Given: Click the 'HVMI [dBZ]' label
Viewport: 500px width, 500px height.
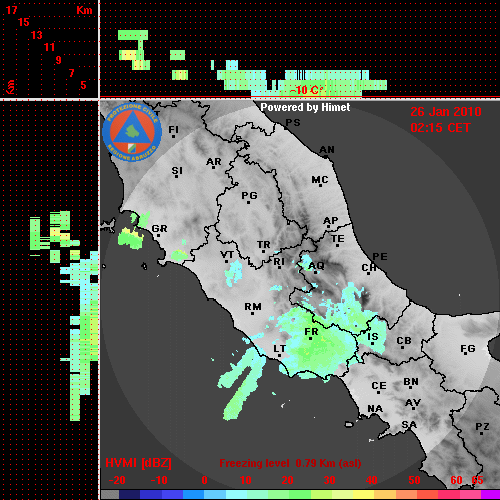Looking at the screenshot, I should coord(138,463).
